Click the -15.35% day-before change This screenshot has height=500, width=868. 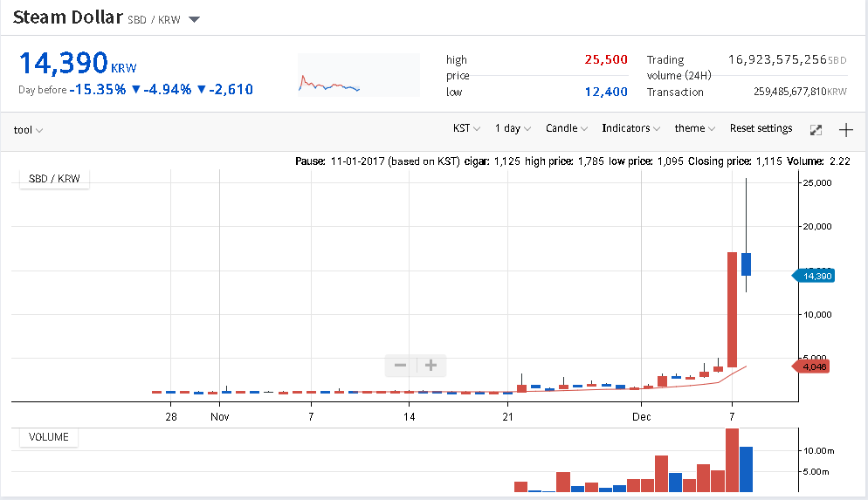[x=98, y=90]
